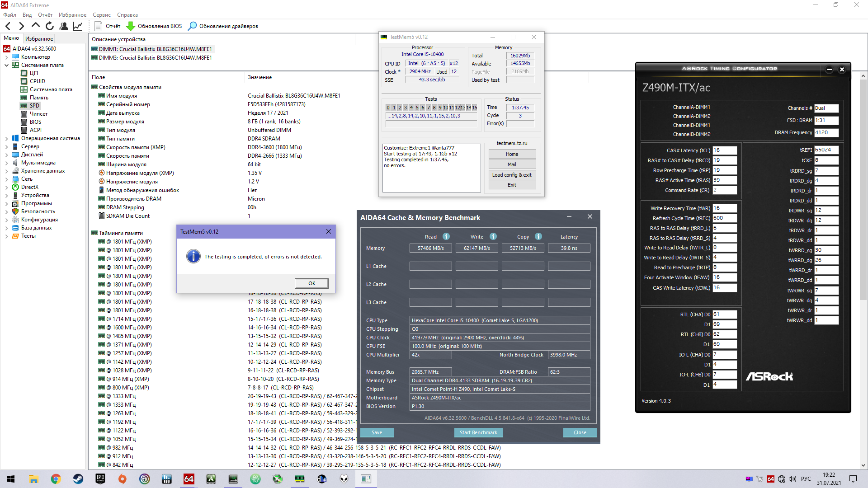Viewport: 868px width, 488px height.
Task: Click the info icon next to Read
Action: click(446, 236)
